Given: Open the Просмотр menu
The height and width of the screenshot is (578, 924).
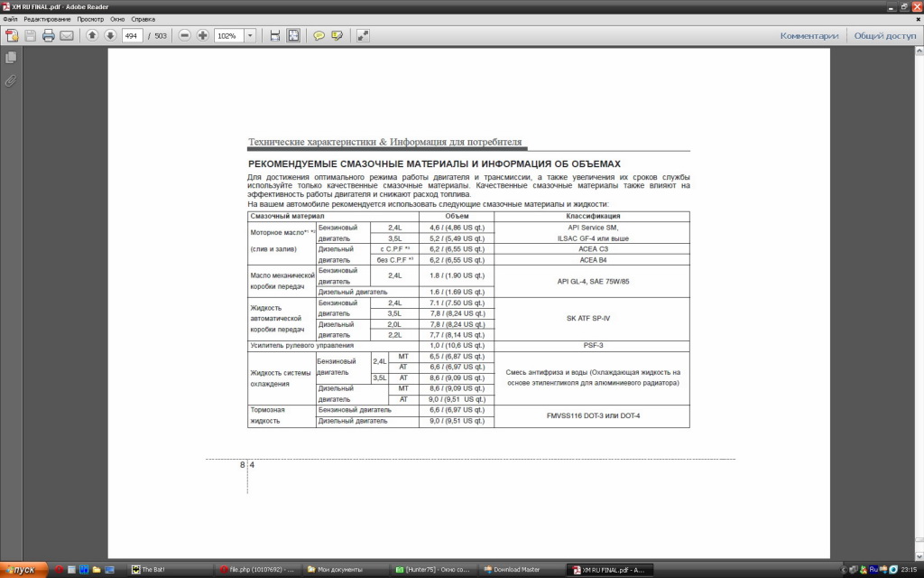Looking at the screenshot, I should tap(90, 18).
